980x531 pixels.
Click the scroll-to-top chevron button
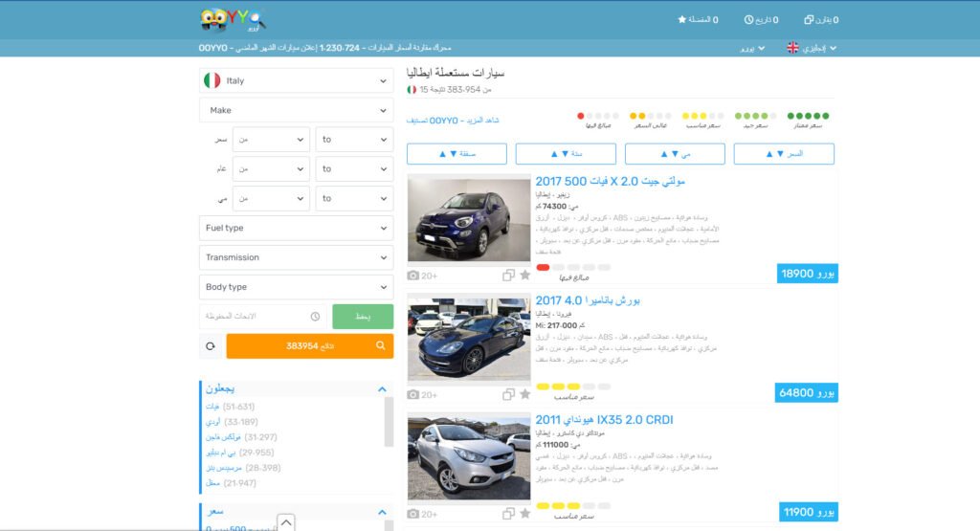285,522
